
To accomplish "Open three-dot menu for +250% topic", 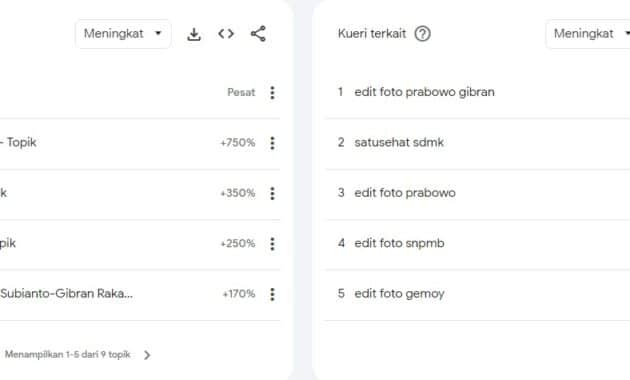I will point(272,243).
